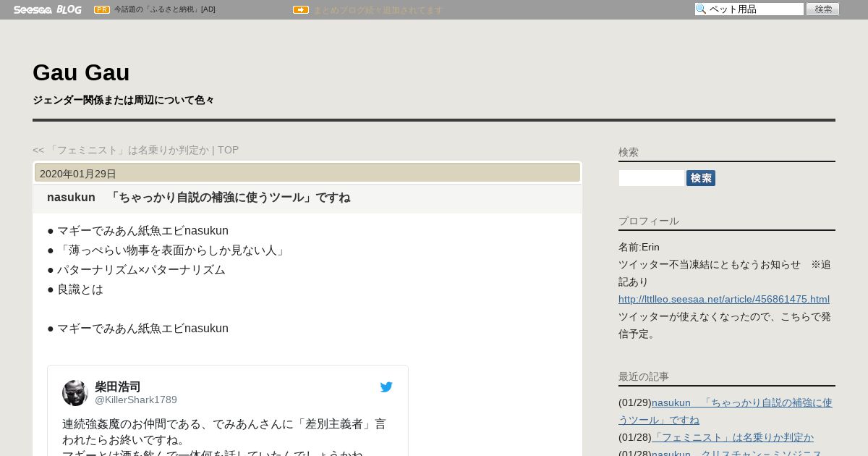868x456 pixels.
Task: Open まとめブログ続々追加されてます link
Action: [x=378, y=10]
